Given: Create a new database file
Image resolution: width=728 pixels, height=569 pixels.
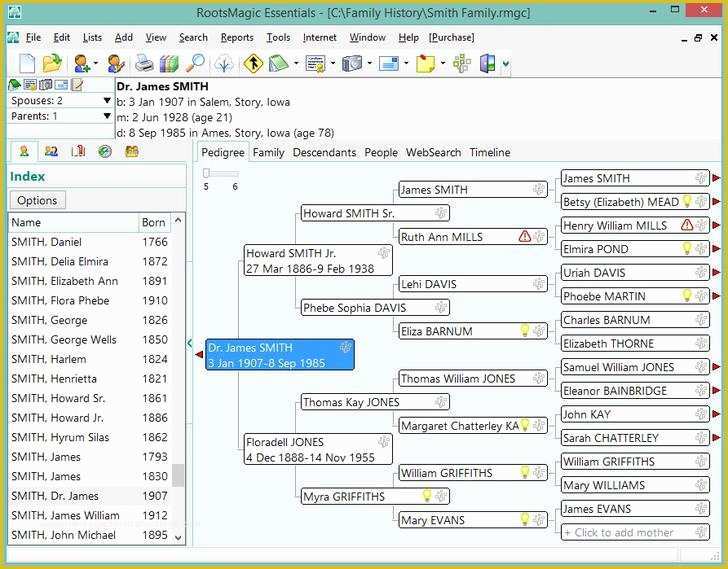Looking at the screenshot, I should (x=26, y=63).
